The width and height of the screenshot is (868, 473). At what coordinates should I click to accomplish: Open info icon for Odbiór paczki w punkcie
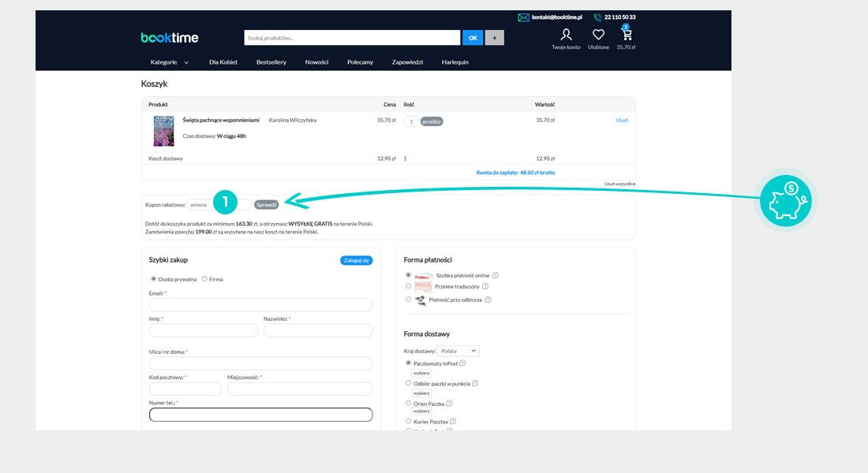pos(475,383)
